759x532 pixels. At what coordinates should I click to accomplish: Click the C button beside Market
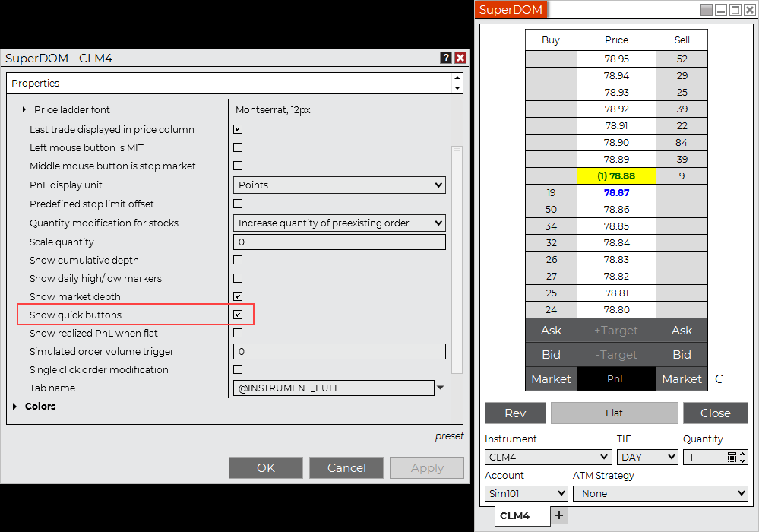tap(719, 379)
